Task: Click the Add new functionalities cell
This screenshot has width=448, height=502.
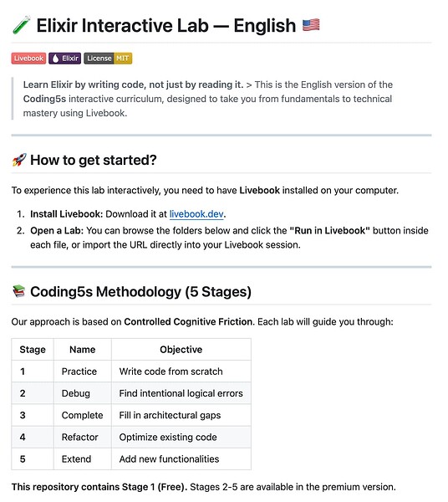Action: click(181, 458)
